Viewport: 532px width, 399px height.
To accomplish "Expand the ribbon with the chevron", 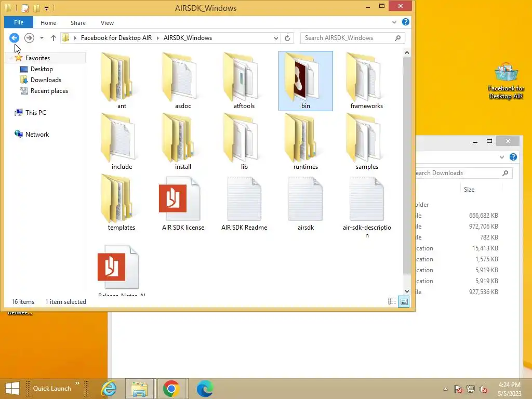I will (394, 22).
